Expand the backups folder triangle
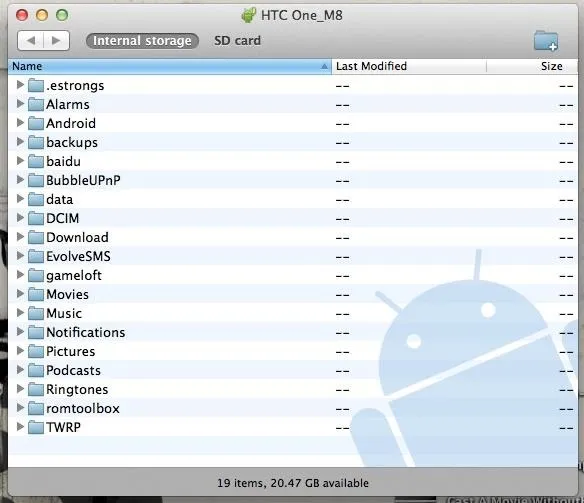Viewport: 584px width, 503px height. point(20,142)
